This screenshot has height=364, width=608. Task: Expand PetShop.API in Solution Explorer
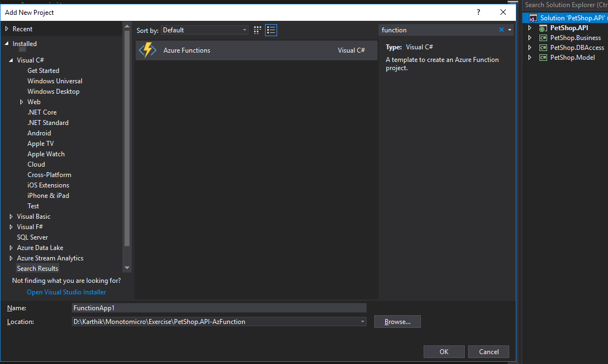[x=530, y=28]
